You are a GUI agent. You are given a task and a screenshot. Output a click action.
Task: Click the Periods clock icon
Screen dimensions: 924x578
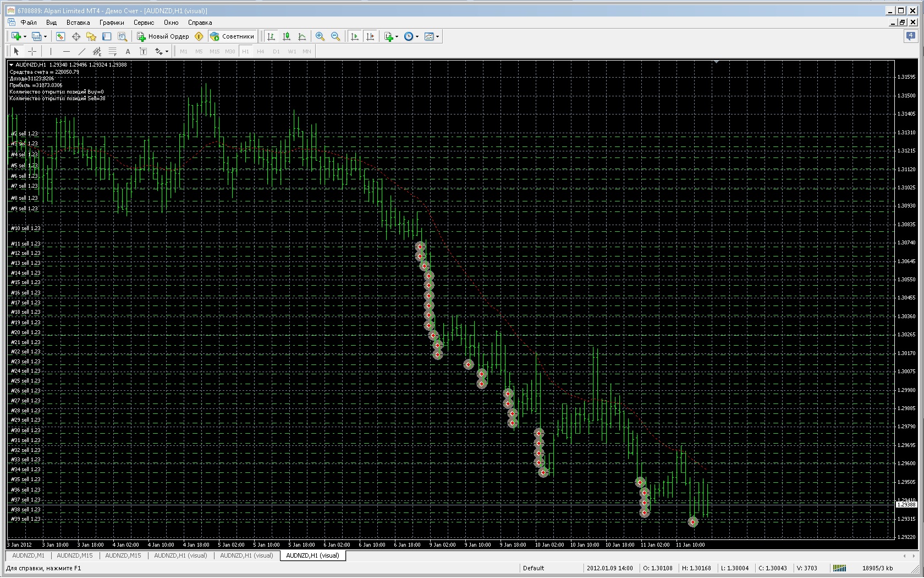pyautogui.click(x=409, y=36)
